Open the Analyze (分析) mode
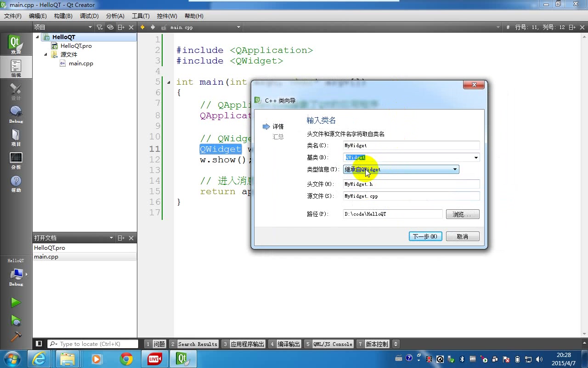This screenshot has width=588, height=368. (16, 160)
